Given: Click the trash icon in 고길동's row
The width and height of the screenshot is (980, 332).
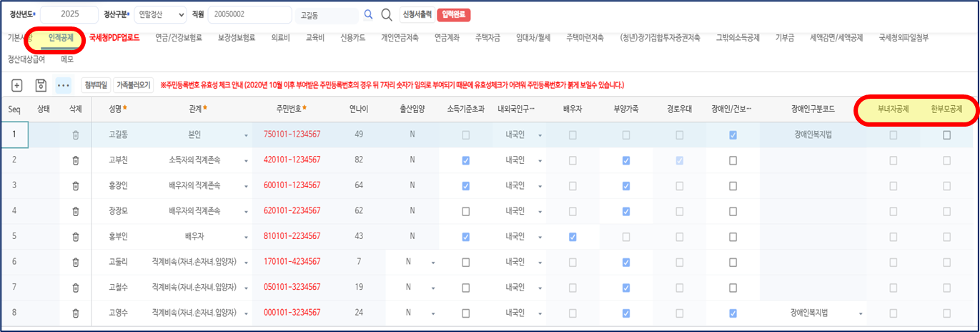Looking at the screenshot, I should pos(75,135).
